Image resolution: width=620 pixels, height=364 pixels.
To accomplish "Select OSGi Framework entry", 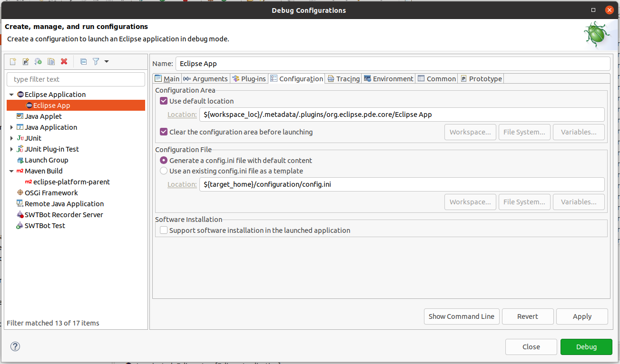I will (51, 193).
